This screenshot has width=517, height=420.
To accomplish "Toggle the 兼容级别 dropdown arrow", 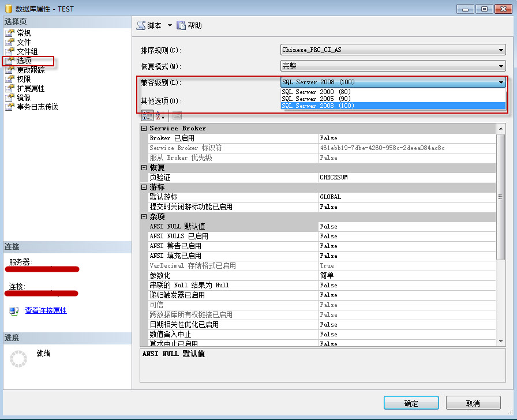I will (x=501, y=82).
